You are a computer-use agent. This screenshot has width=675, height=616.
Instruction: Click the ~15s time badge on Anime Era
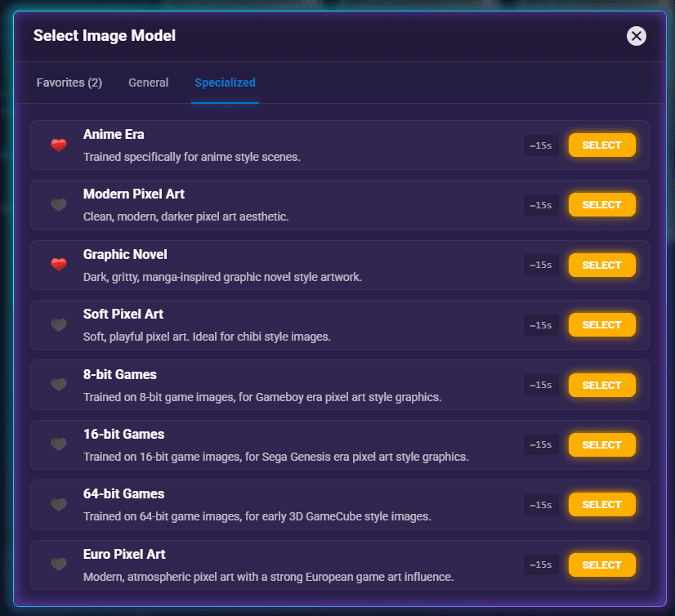(541, 145)
